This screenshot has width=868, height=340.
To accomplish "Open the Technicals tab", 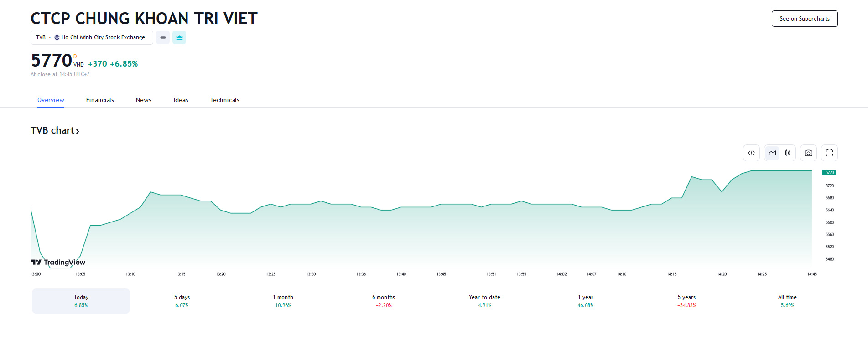I will [x=224, y=100].
